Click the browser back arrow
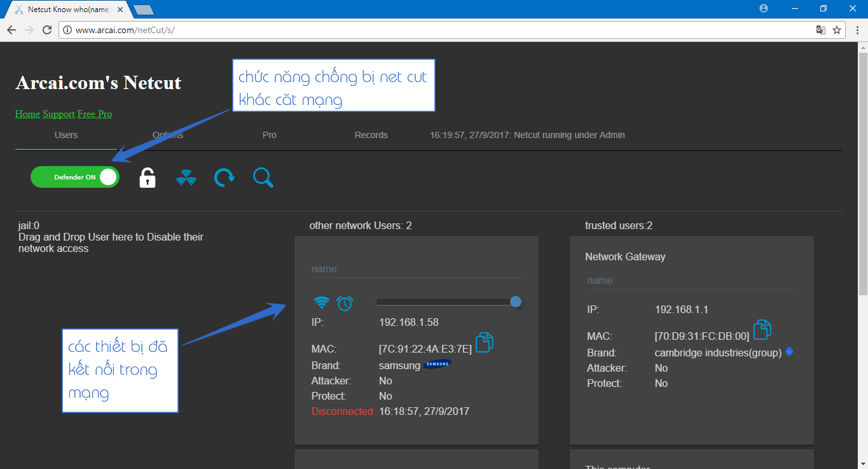 (11, 30)
